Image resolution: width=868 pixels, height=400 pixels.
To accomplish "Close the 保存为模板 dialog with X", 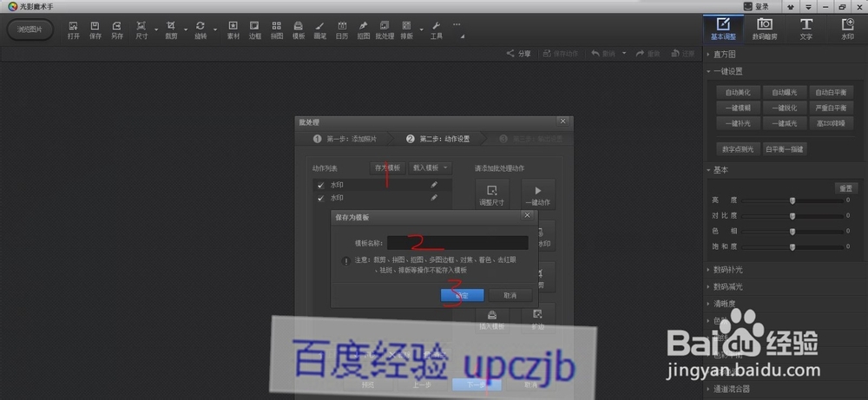I will [x=527, y=215].
